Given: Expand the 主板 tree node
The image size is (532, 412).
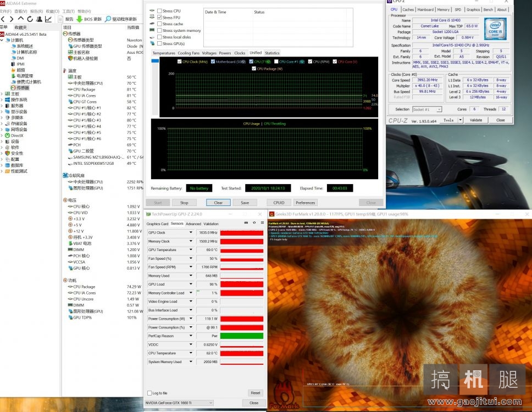Looking at the screenshot, I should [x=2, y=94].
